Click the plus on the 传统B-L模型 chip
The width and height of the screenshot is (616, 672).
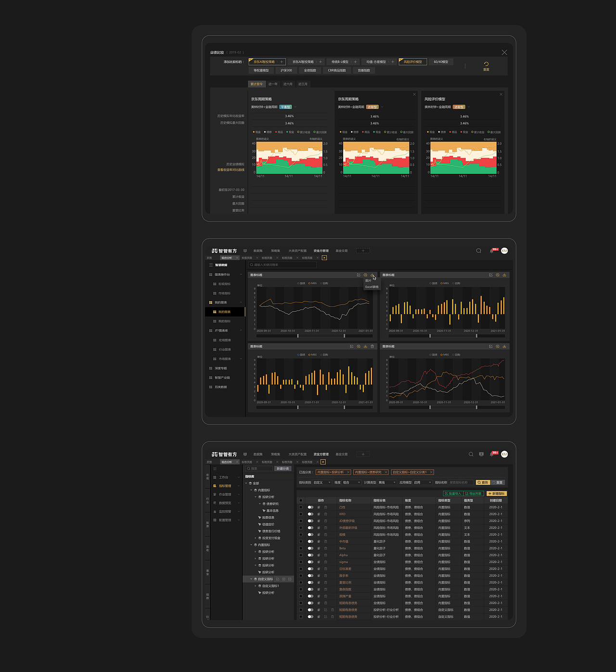tap(355, 62)
